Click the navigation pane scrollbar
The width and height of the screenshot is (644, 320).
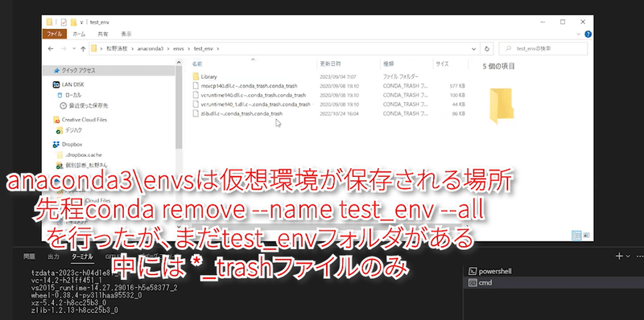179,107
